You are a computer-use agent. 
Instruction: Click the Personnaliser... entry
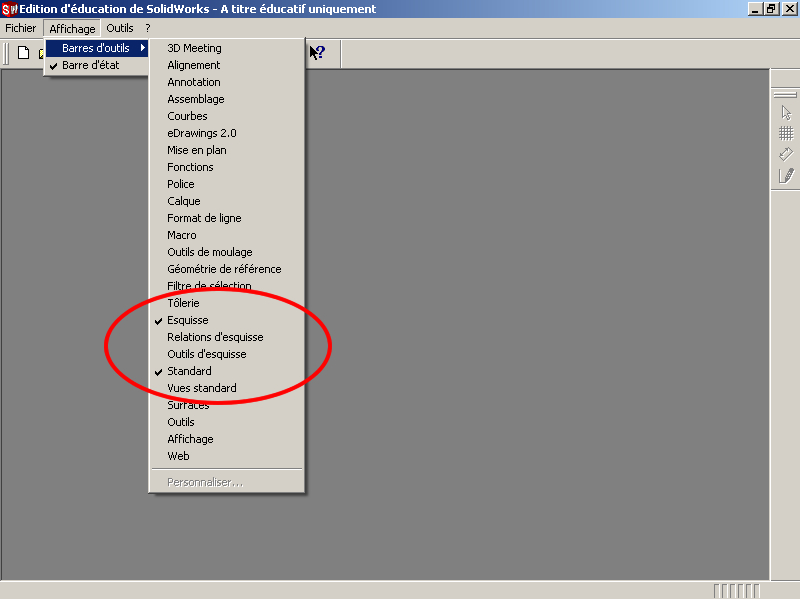tap(227, 483)
